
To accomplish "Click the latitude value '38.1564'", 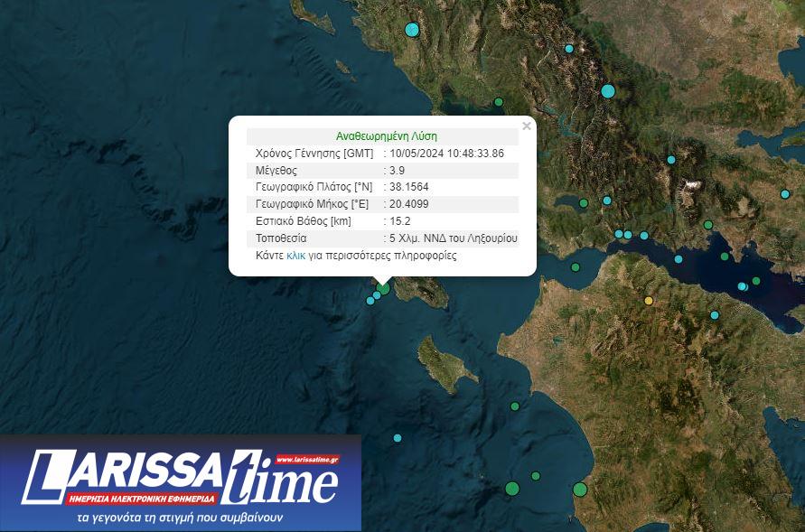I will pos(408,187).
